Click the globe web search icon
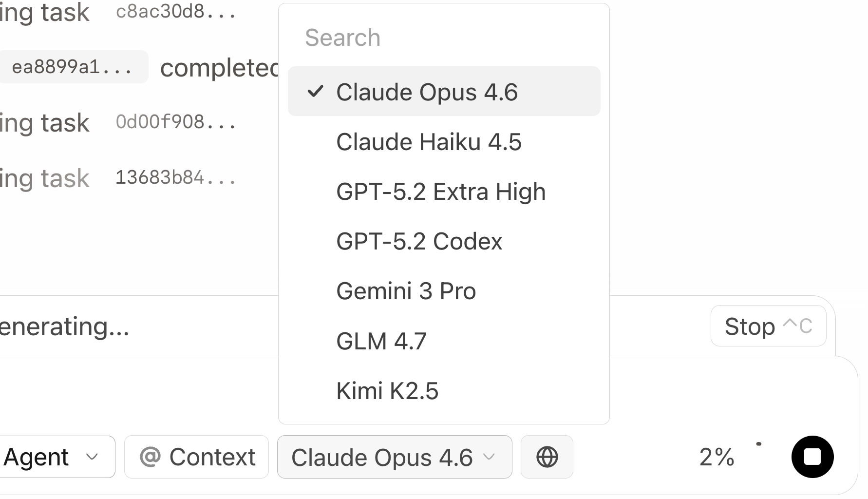The image size is (868, 499). pos(547,457)
